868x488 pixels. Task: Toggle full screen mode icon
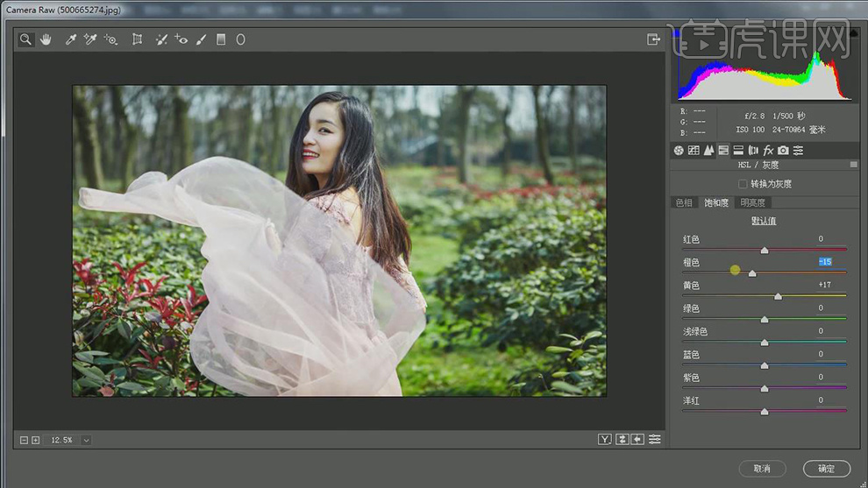(x=653, y=39)
